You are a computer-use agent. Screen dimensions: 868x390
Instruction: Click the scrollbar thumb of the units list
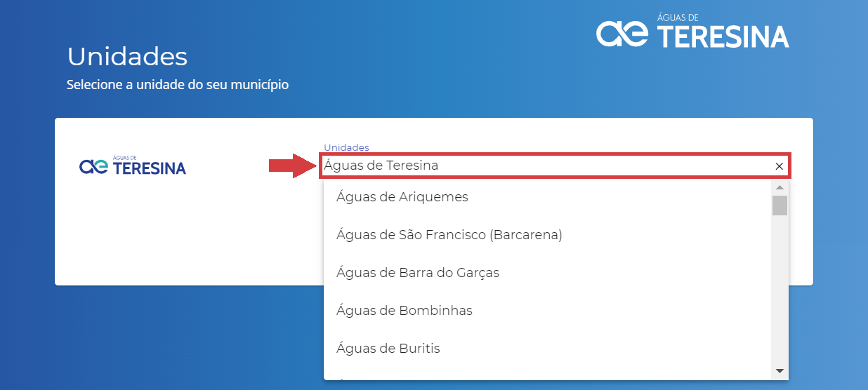click(780, 206)
